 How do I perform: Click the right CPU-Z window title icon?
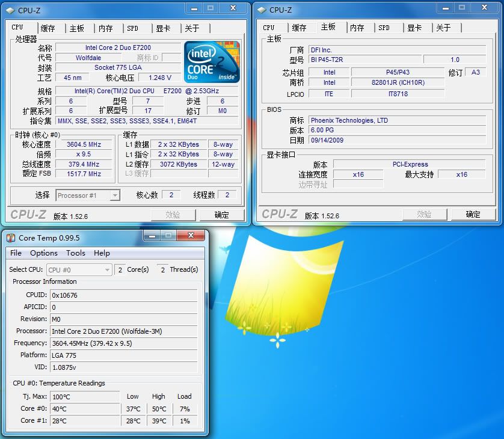pos(261,10)
